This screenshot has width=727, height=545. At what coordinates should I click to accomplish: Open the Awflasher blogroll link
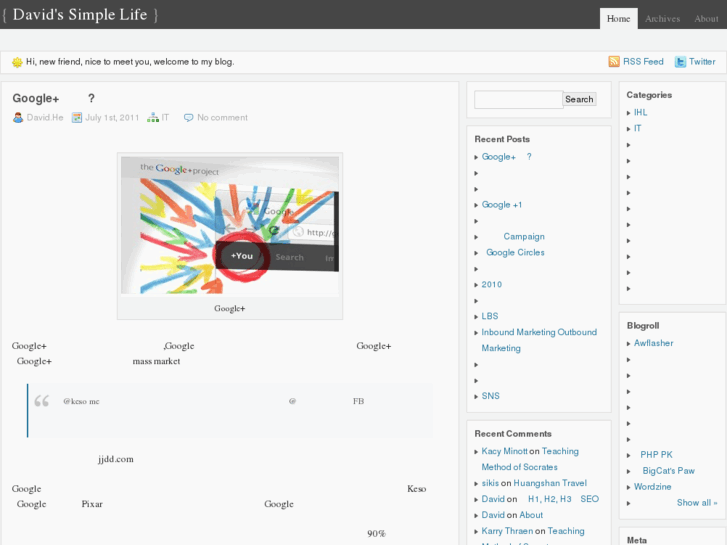tap(653, 343)
